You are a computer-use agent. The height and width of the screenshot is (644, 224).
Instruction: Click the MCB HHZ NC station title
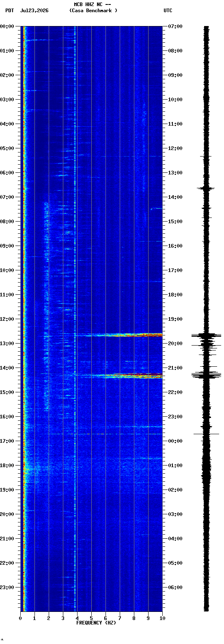[x=93, y=4]
